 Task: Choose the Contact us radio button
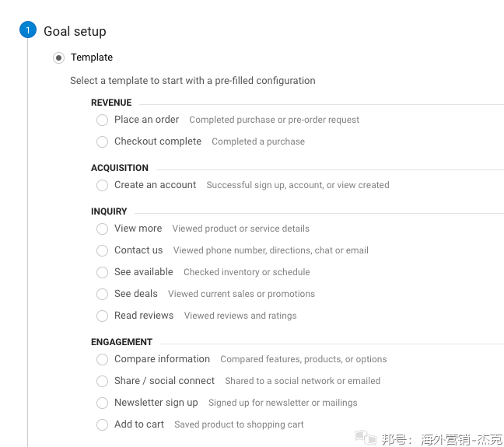tap(102, 251)
